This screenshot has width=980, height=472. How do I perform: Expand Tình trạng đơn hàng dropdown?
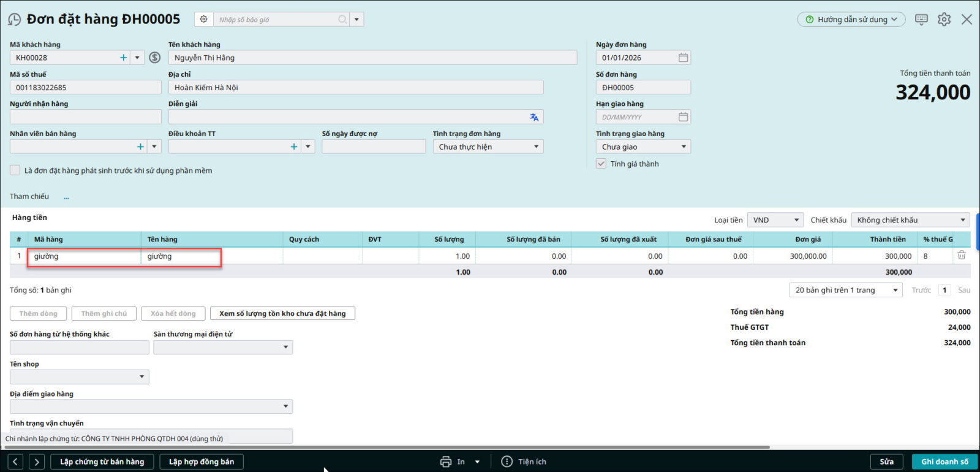coord(488,147)
